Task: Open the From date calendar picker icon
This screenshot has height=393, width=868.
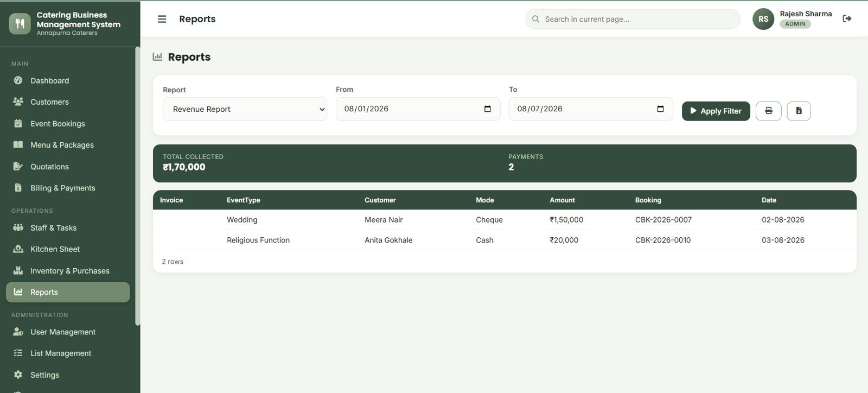Action: point(487,109)
